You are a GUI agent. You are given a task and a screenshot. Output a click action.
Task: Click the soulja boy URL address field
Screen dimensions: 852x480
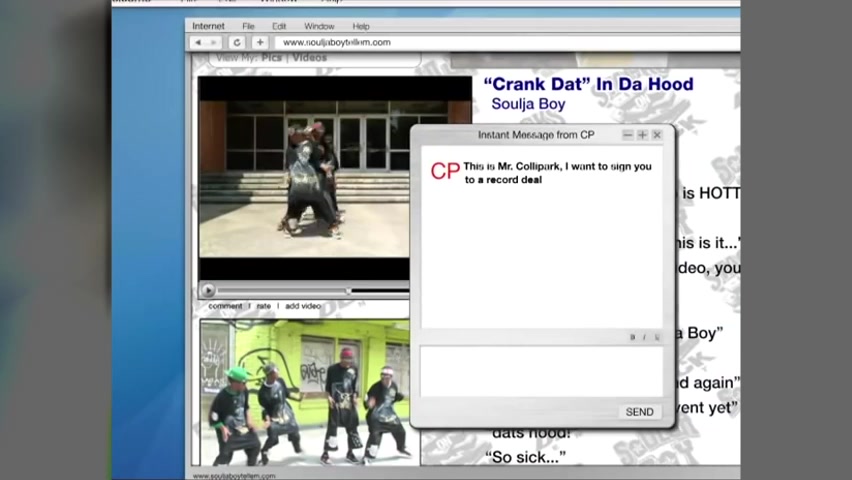tap(506, 42)
